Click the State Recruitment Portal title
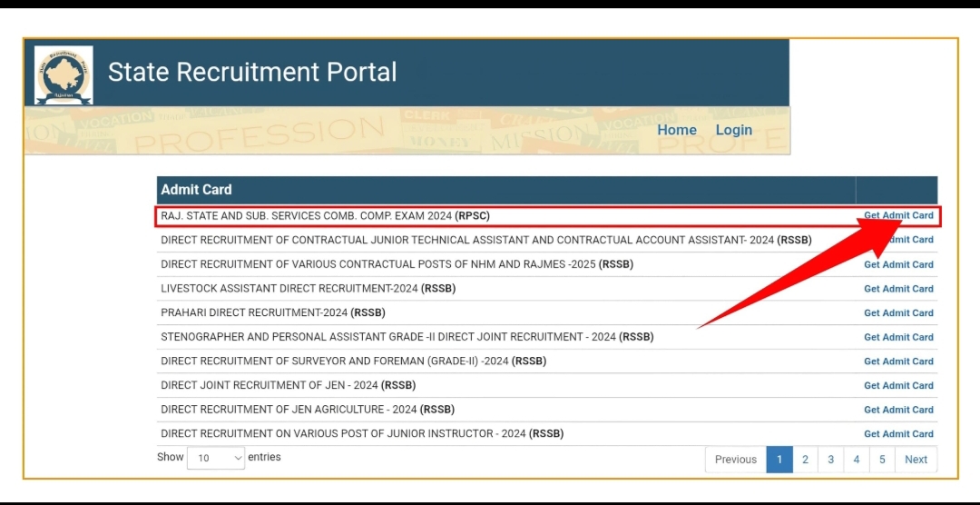 [252, 72]
